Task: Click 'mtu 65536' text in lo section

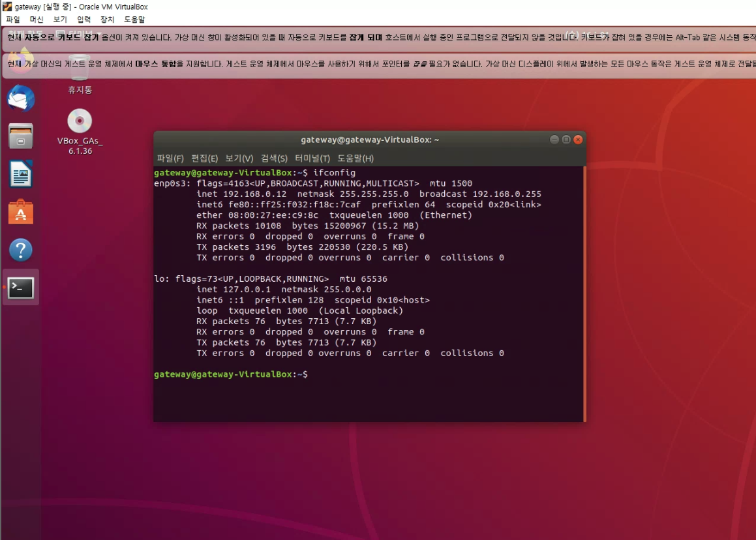Action: tap(363, 278)
